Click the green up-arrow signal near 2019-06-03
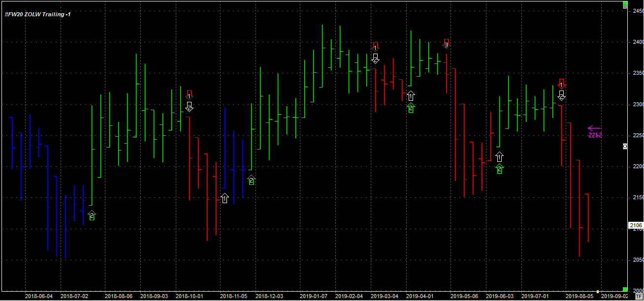This screenshot has width=644, height=301. click(x=500, y=169)
